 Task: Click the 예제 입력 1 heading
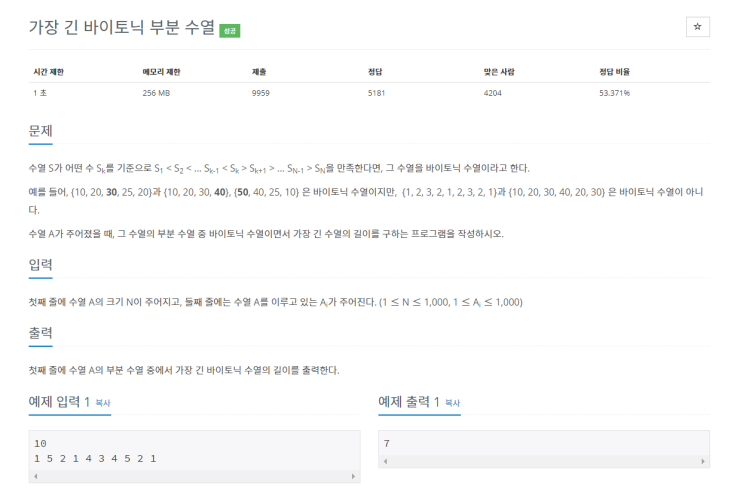pyautogui.click(x=59, y=402)
